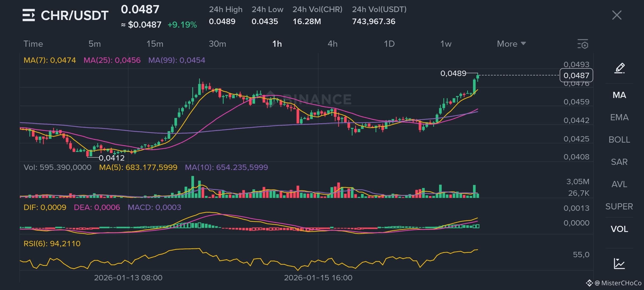The height and width of the screenshot is (290, 644).
Task: Click the @MisterCHoCo watermark handle
Action: point(618,283)
